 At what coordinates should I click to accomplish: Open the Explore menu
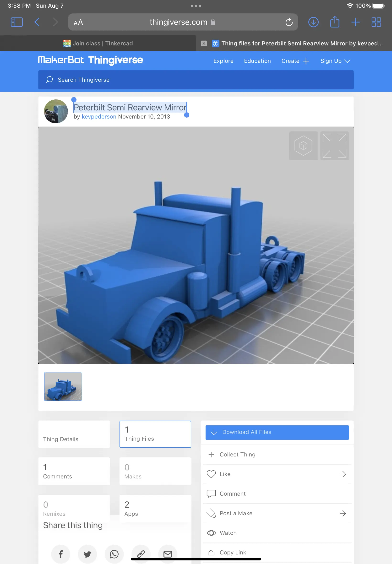click(x=223, y=61)
